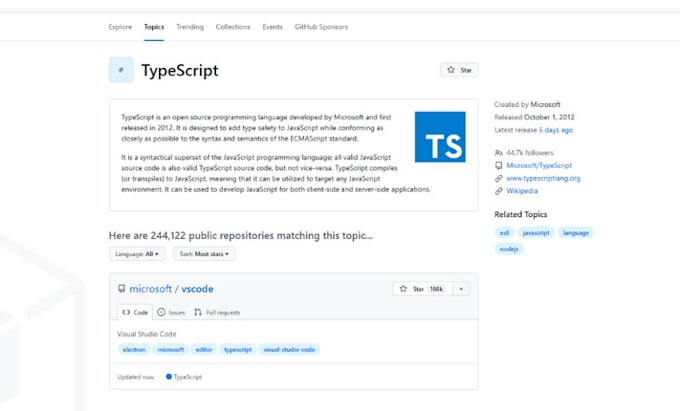Open the Wikipedia link
The width and height of the screenshot is (680, 411).
coord(522,191)
